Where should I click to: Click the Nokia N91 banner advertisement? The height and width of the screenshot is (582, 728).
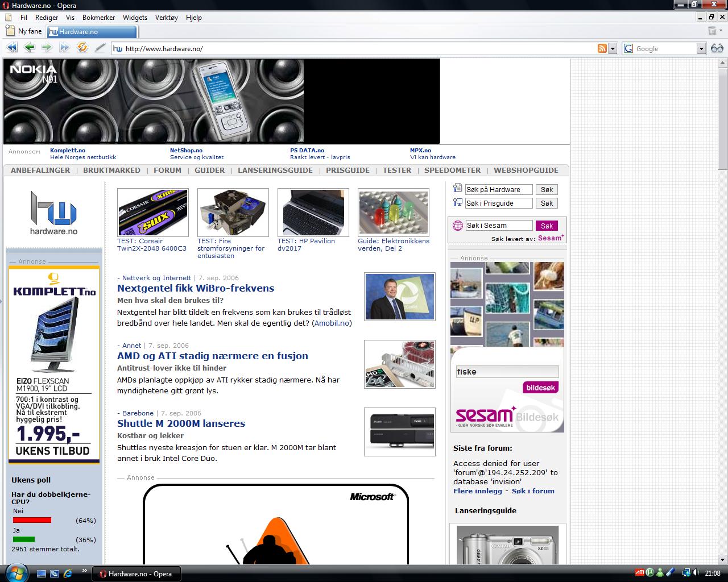222,101
